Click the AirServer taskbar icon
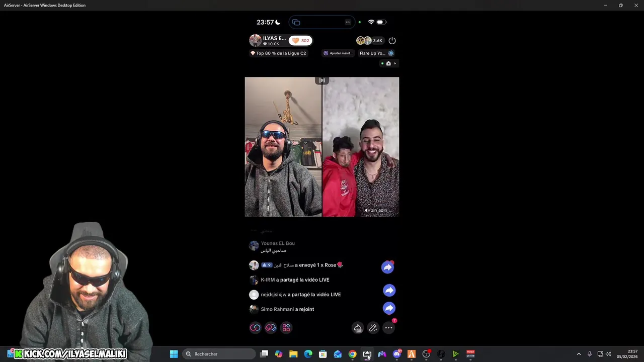Viewport: 644px width, 362px height. [367, 354]
